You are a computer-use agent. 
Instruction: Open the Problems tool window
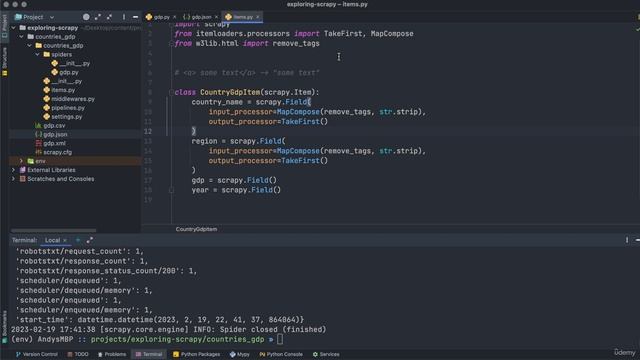[112, 354]
